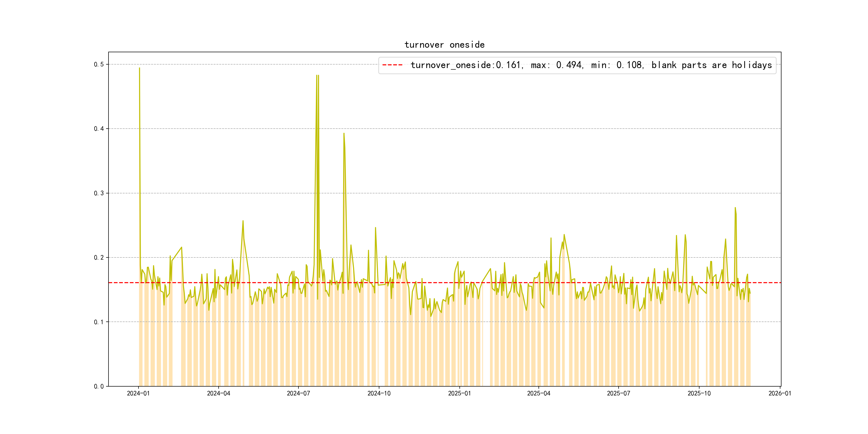Select the 2024-04 x-axis date label
This screenshot has height=434, width=868.
point(218,393)
